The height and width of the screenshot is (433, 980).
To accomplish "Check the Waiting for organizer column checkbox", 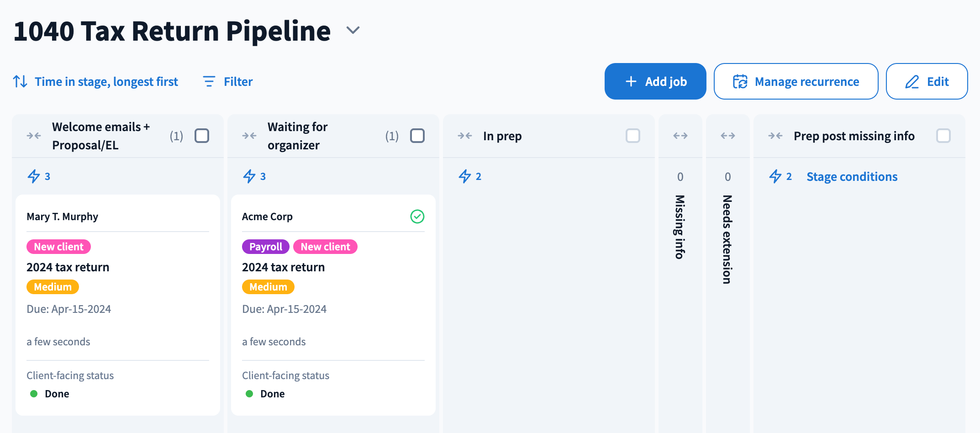I will (417, 136).
